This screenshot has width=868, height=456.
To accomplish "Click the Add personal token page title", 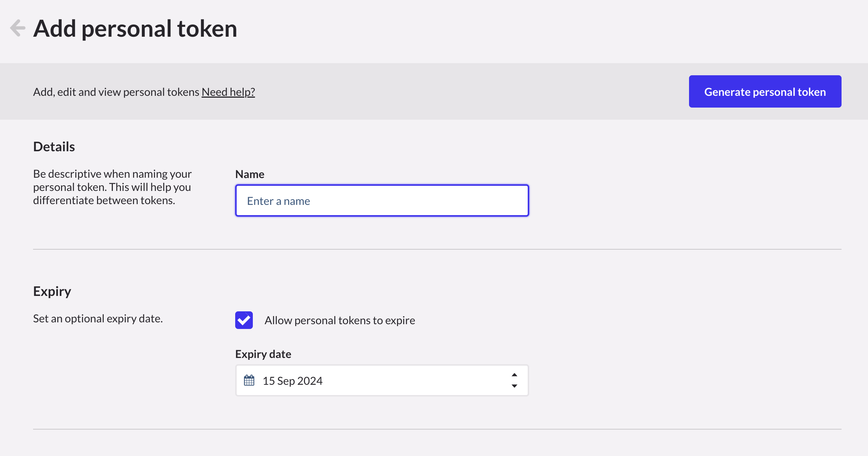I will click(135, 28).
